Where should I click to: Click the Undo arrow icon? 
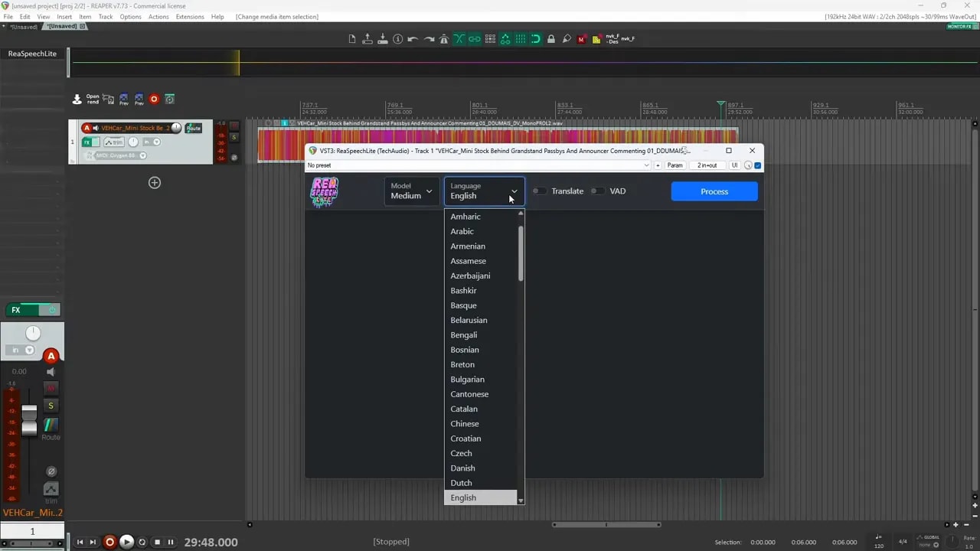(x=413, y=39)
